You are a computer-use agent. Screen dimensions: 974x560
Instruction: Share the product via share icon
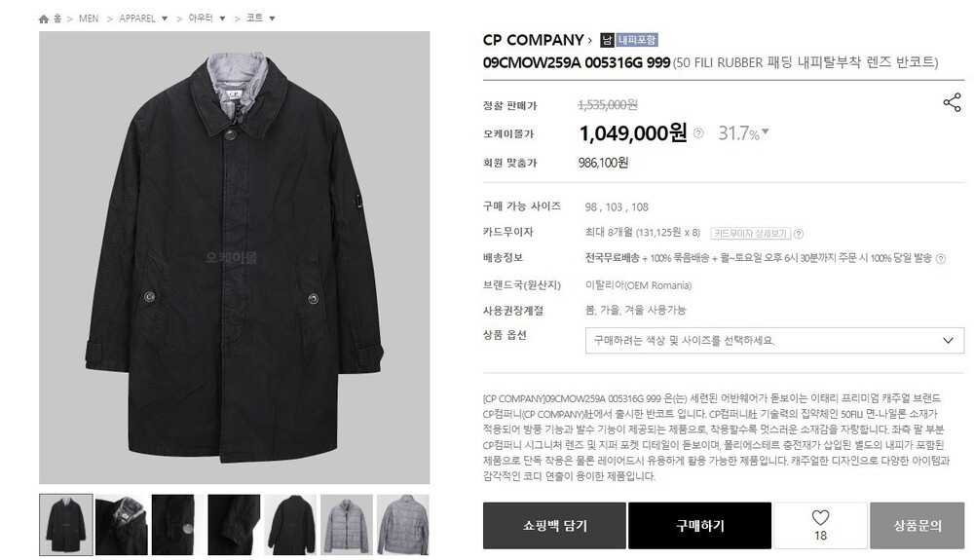[x=952, y=102]
